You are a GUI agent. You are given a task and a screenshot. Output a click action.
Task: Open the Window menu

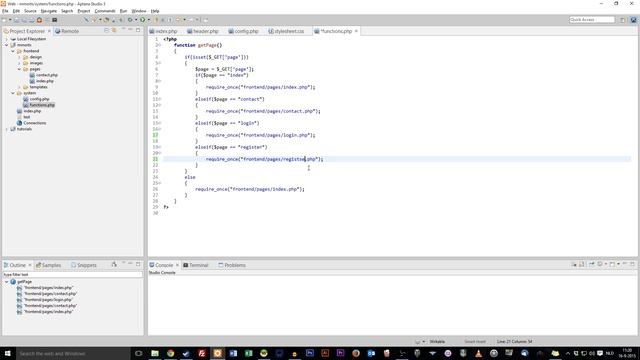139,11
